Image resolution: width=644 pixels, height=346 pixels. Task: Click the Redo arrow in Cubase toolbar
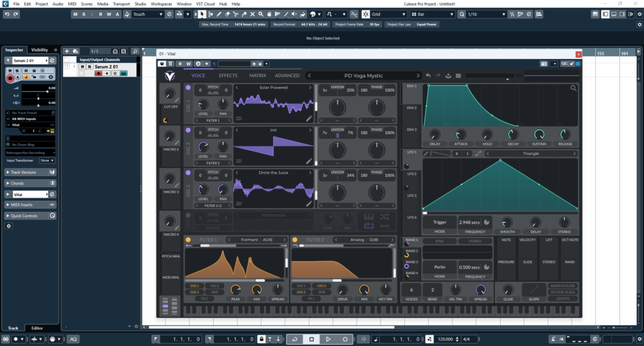tap(16, 14)
